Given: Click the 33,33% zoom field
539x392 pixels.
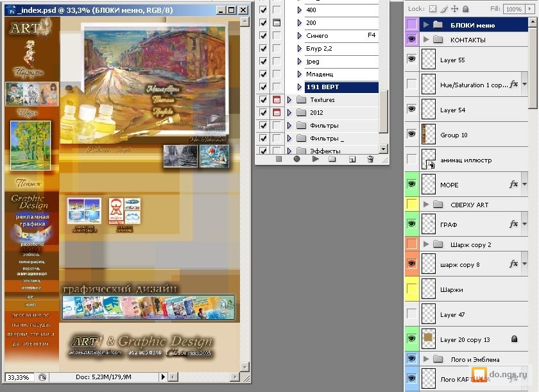Looking at the screenshot, I should [x=20, y=377].
